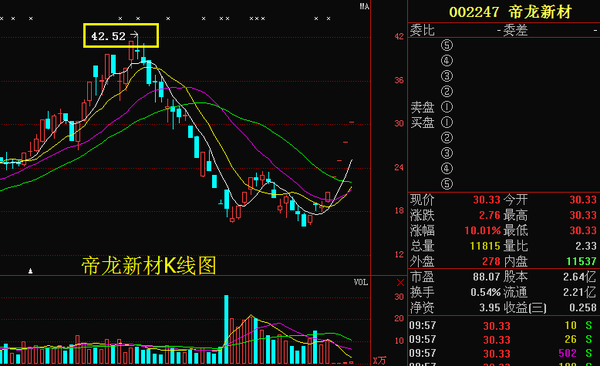Click the red X beside VOL panel
The image size is (600, 366).
click(x=400, y=283)
